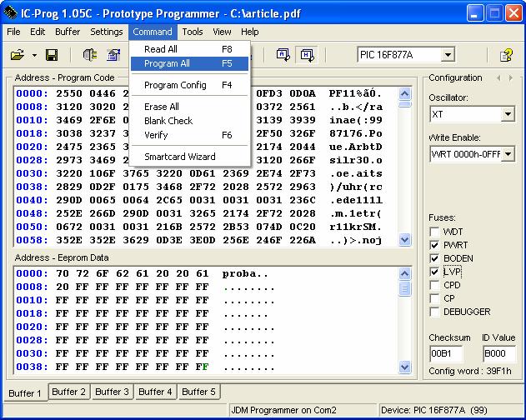Select Program Config menu entry
Screen dimensions: 526x420
[x=189, y=85]
